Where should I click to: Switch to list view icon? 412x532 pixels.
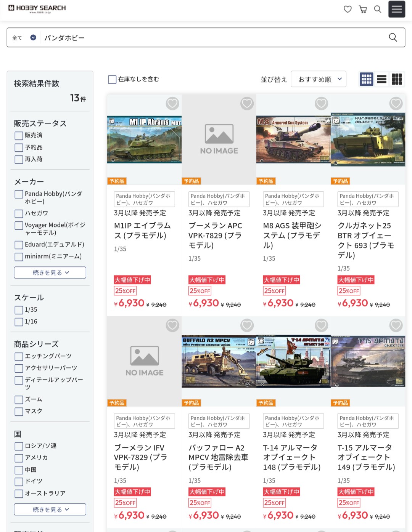(382, 79)
